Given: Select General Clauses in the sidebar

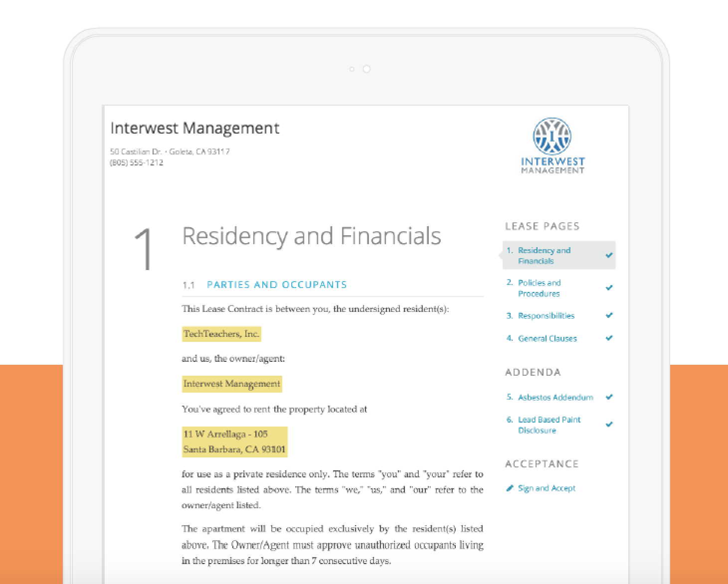Looking at the screenshot, I should point(547,338).
